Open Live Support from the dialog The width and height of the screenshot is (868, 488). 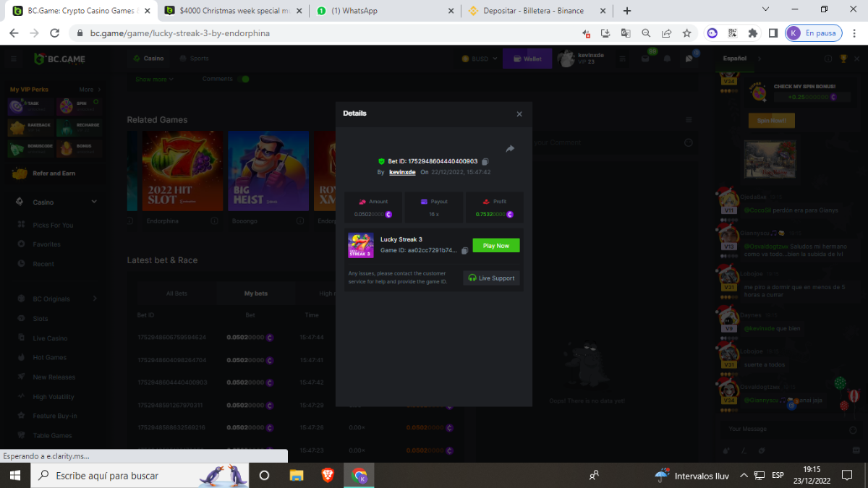click(x=491, y=278)
